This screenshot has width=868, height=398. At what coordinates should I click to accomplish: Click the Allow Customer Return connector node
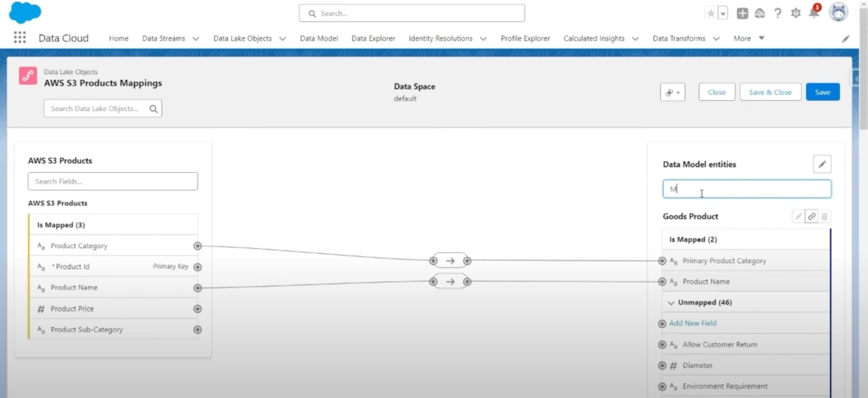click(662, 345)
